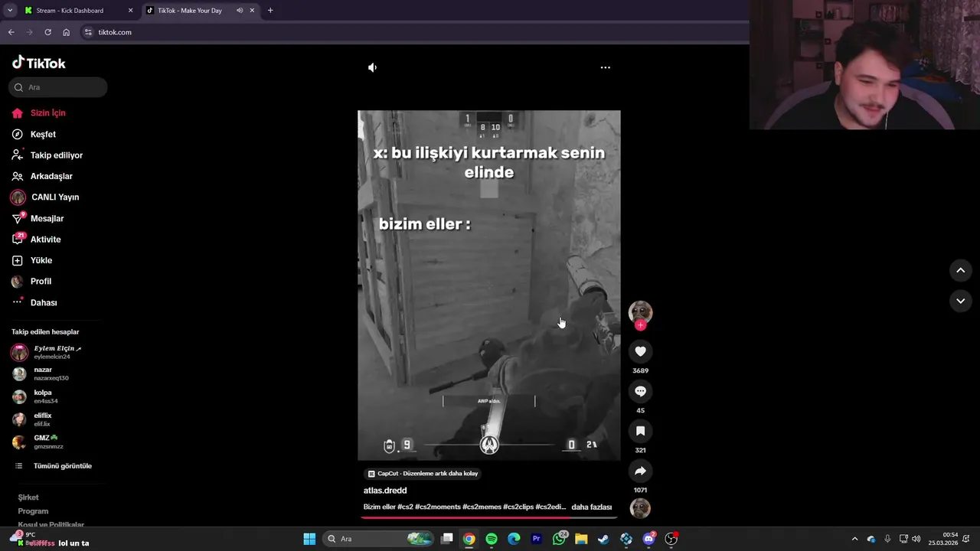Go to the previous video with up chevron
This screenshot has width=980, height=551.
click(960, 270)
